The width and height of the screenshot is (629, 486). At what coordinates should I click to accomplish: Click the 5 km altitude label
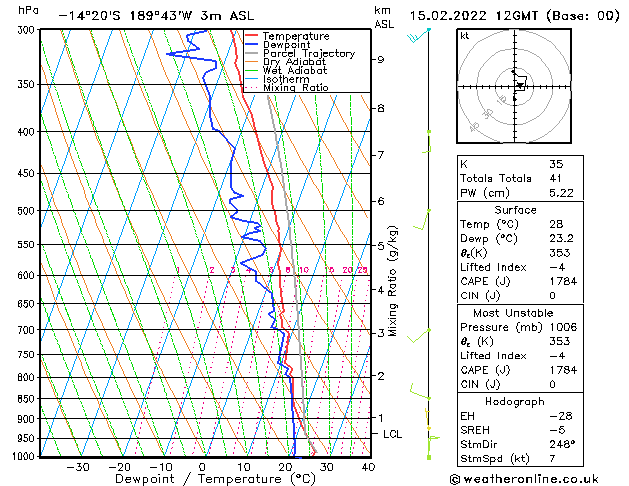pyautogui.click(x=381, y=245)
